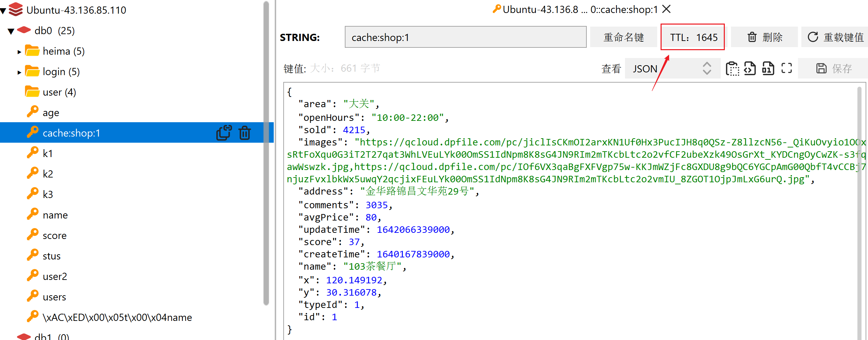Click the TTL: 1645 button
The width and height of the screenshot is (868, 340).
pyautogui.click(x=693, y=37)
